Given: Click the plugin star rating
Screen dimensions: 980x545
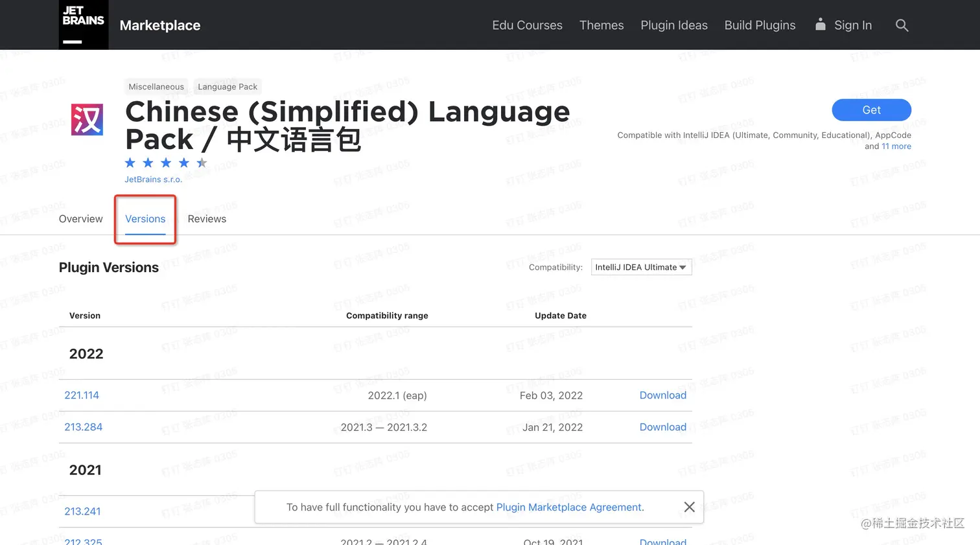Looking at the screenshot, I should coord(166,163).
